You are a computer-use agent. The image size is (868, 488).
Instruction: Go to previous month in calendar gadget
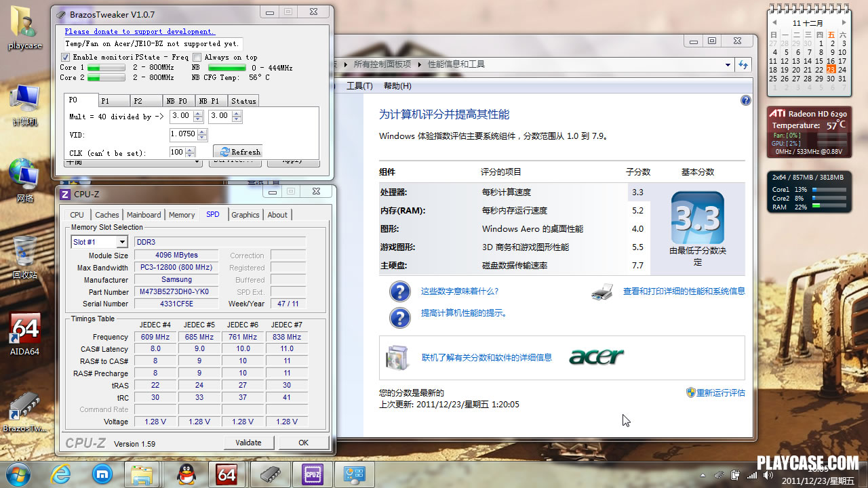pyautogui.click(x=774, y=22)
